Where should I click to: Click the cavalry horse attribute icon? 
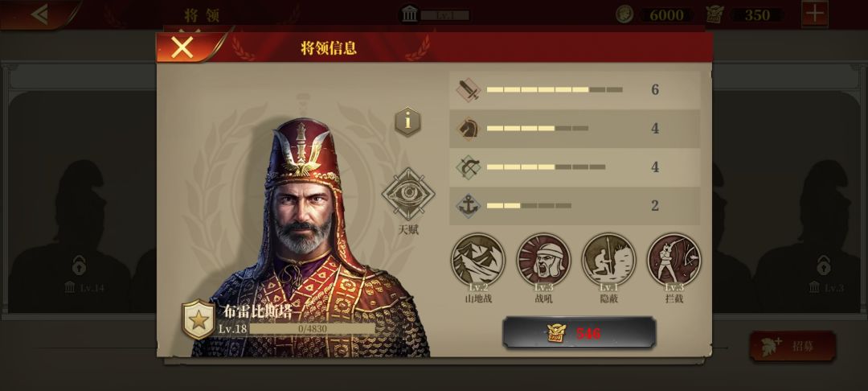tap(469, 129)
